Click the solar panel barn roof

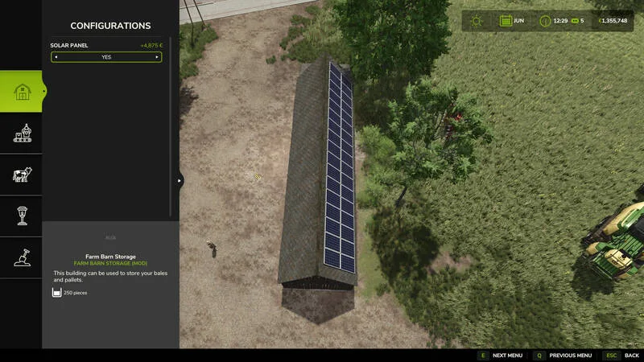(340, 168)
